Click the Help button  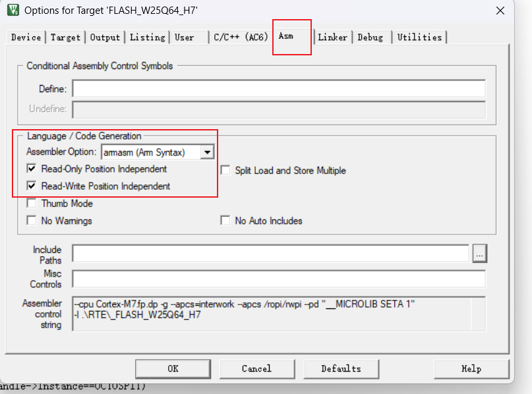471,368
